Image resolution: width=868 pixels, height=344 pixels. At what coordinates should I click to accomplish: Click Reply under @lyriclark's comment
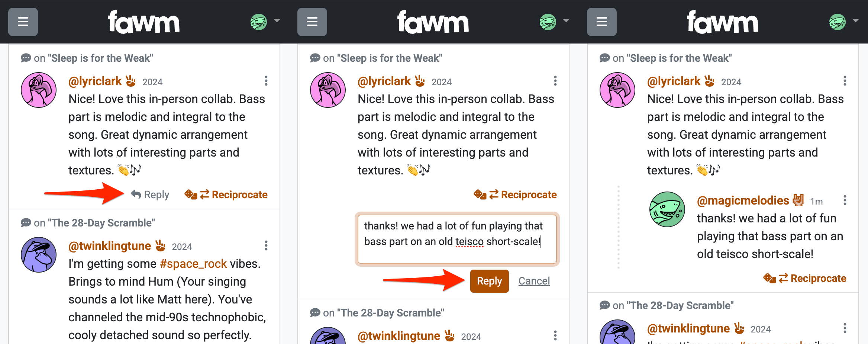(156, 194)
